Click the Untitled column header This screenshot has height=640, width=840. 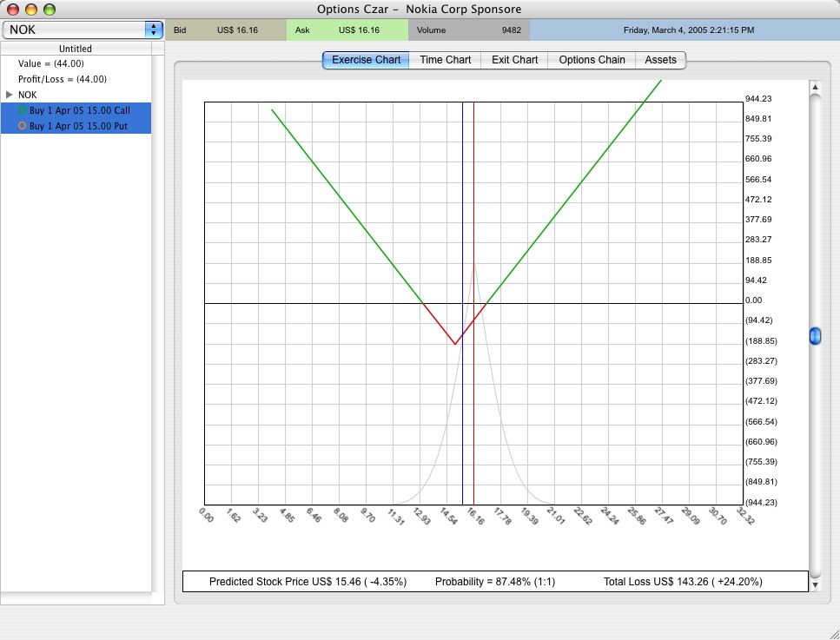click(76, 49)
